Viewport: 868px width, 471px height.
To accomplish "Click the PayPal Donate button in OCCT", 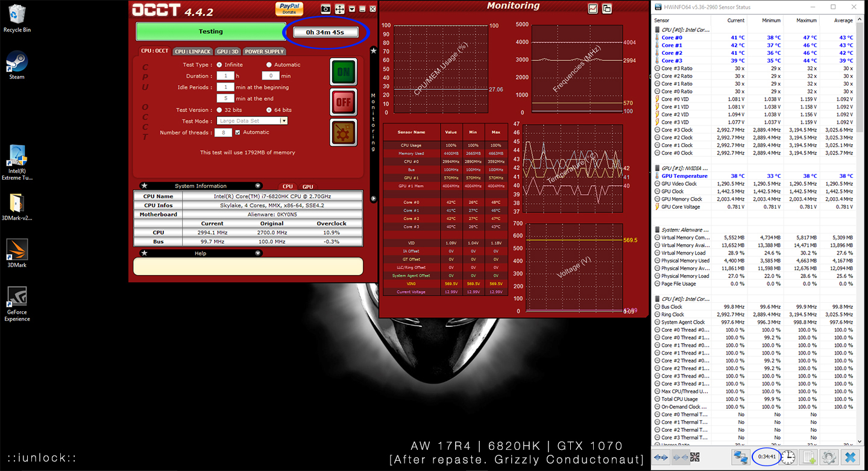I will pyautogui.click(x=290, y=8).
